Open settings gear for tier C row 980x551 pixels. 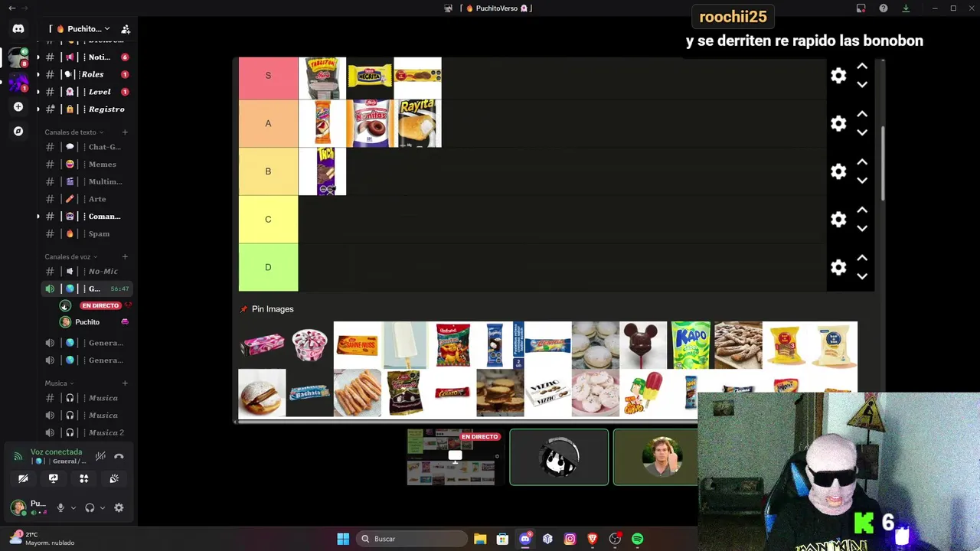click(838, 220)
